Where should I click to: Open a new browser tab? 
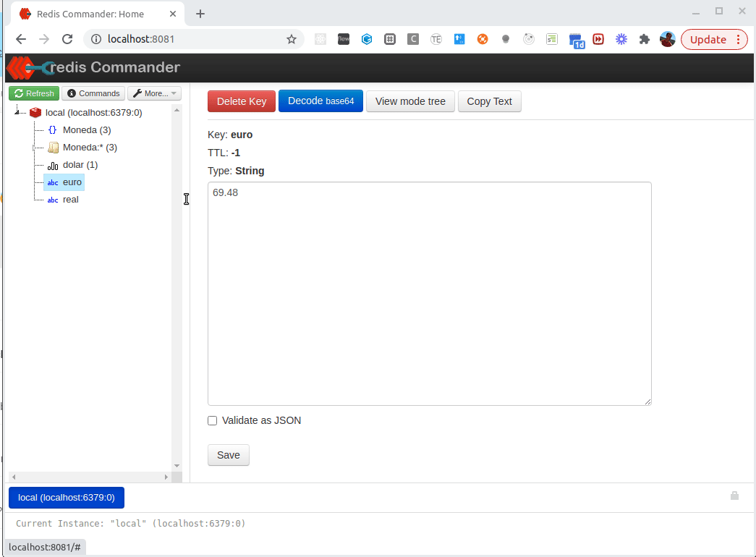pyautogui.click(x=200, y=14)
